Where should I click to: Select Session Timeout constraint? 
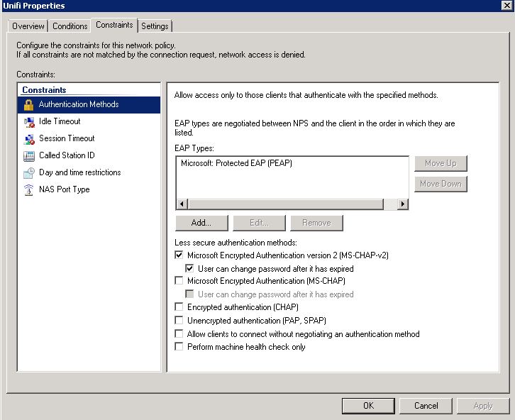click(89, 138)
